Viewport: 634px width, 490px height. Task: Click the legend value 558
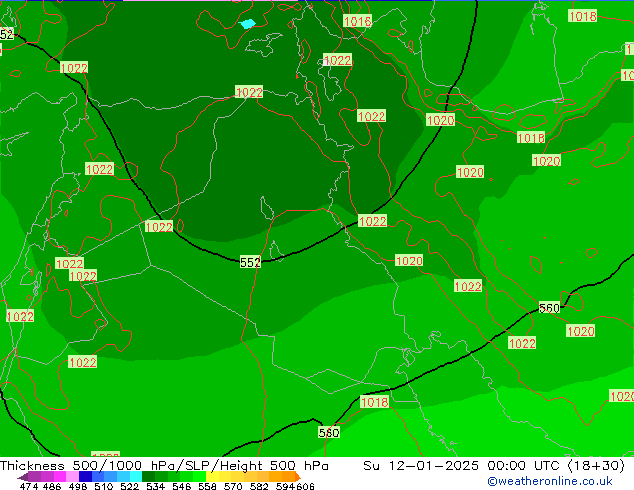tap(207, 486)
